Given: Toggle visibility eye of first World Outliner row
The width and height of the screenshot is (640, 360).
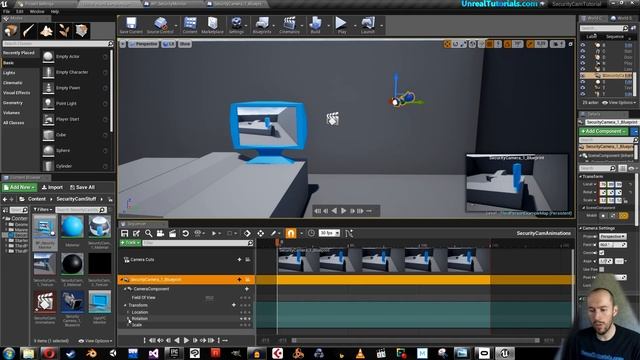Looking at the screenshot, I should coord(583,45).
